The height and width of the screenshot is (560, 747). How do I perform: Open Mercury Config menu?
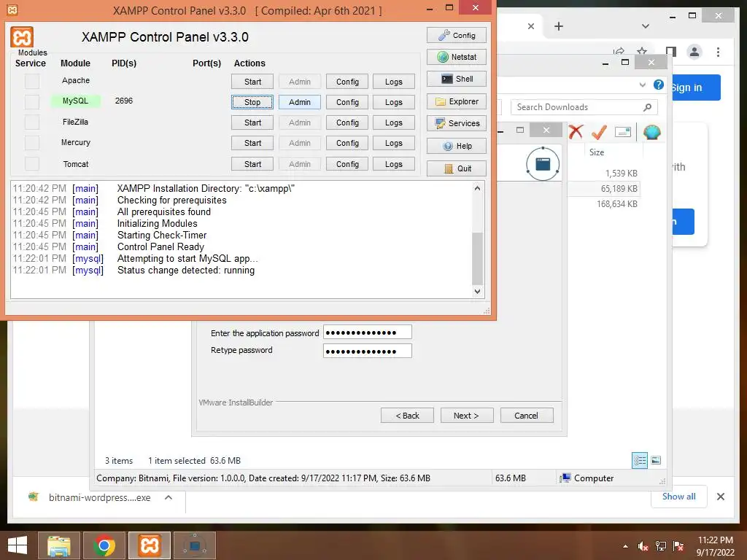point(347,143)
